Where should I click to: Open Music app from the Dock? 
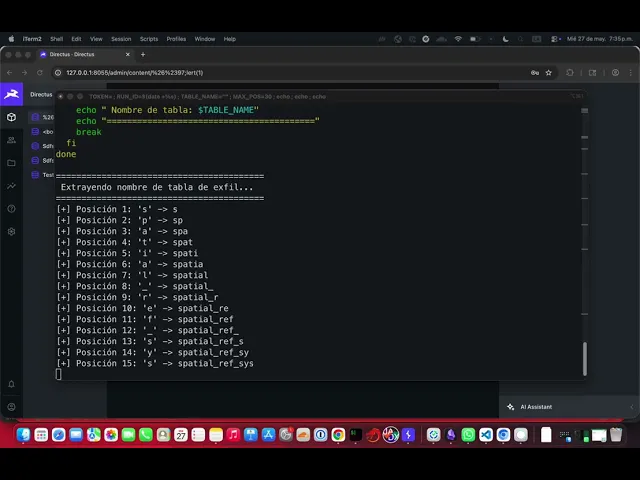pyautogui.click(x=233, y=435)
